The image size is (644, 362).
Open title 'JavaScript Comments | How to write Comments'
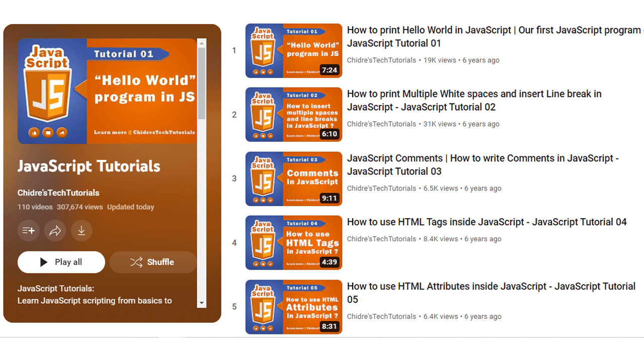tap(483, 165)
